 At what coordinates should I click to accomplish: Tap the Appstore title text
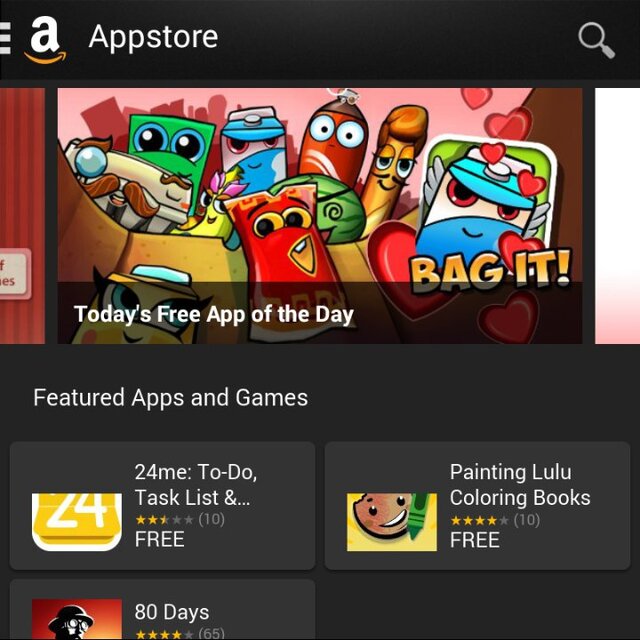[153, 38]
